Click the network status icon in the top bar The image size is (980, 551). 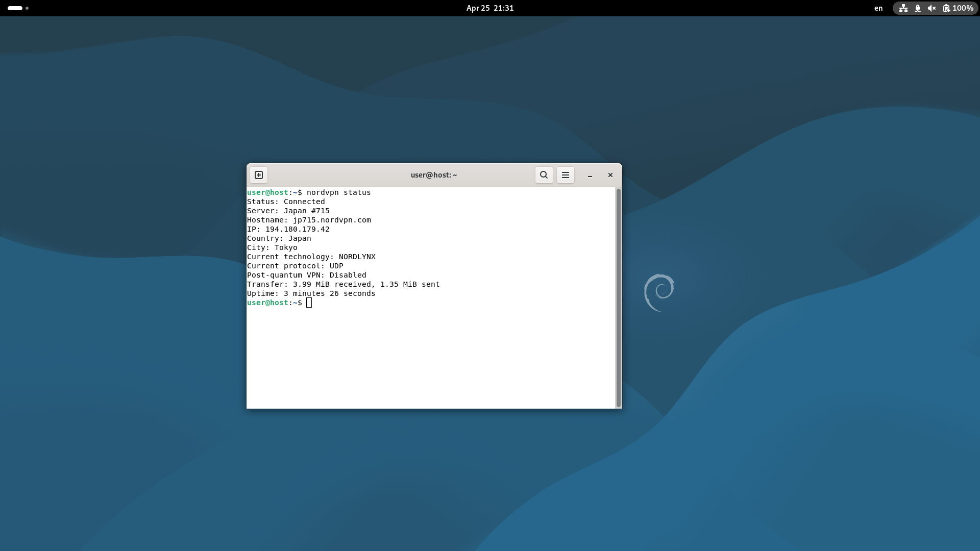pyautogui.click(x=903, y=8)
